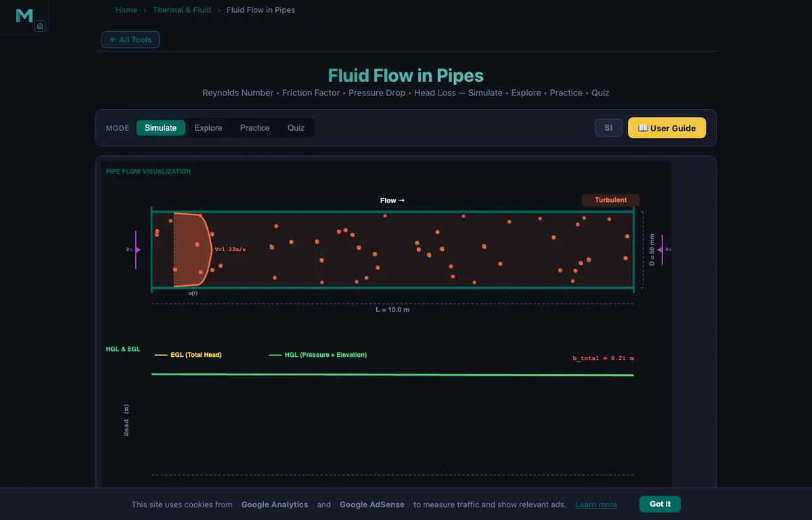The image size is (812, 520).
Task: Click the P₁ inlet pressure marker
Action: pyautogui.click(x=134, y=250)
